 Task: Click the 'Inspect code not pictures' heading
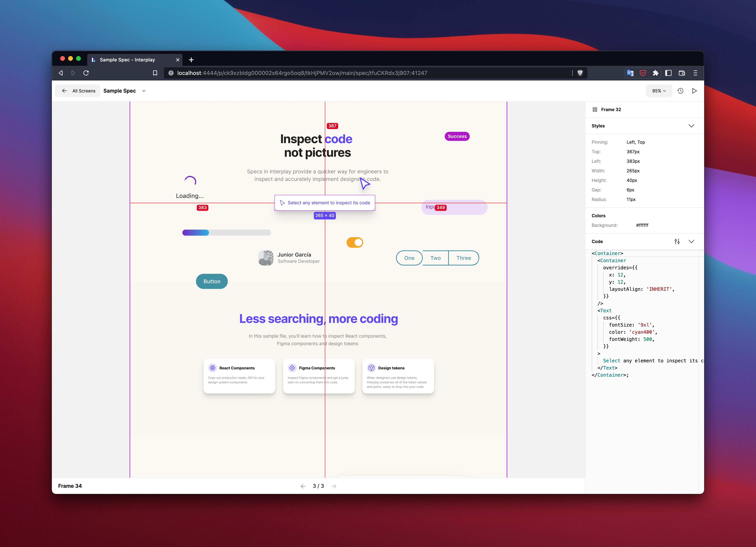pos(316,146)
